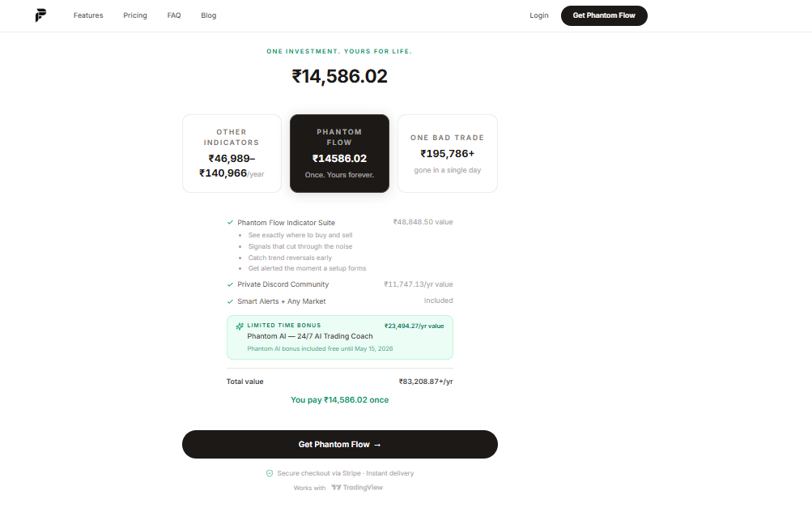
Task: Click the sparkle icon beside Limited Time Bonus
Action: click(240, 326)
